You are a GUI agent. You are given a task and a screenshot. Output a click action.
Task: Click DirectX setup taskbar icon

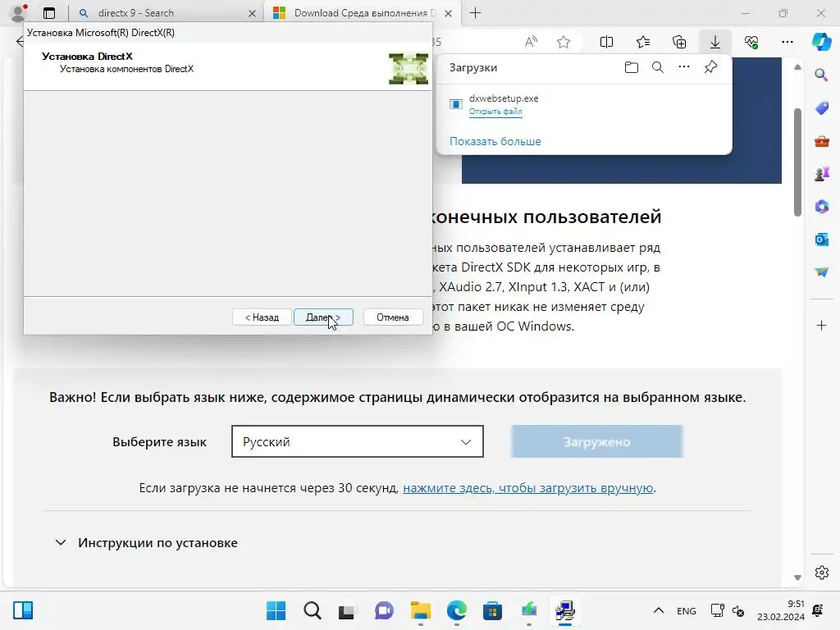pyautogui.click(x=564, y=610)
